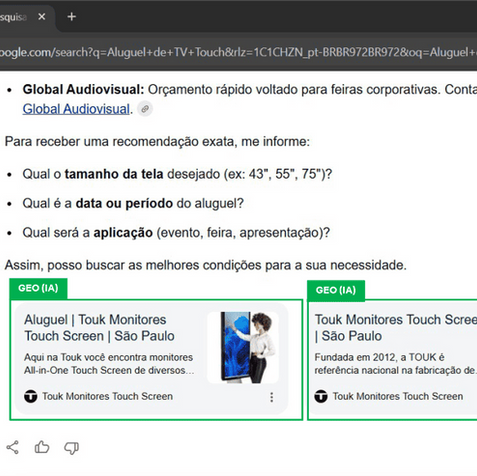Share the AI response
This screenshot has width=477, height=476.
(x=13, y=447)
